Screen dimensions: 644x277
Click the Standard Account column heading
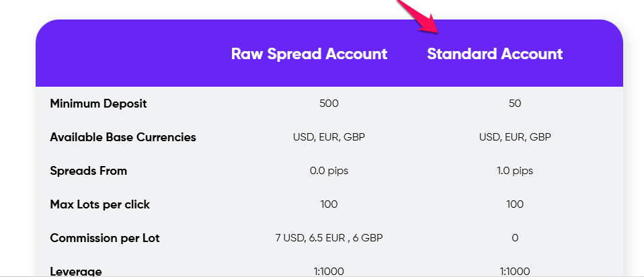495,54
